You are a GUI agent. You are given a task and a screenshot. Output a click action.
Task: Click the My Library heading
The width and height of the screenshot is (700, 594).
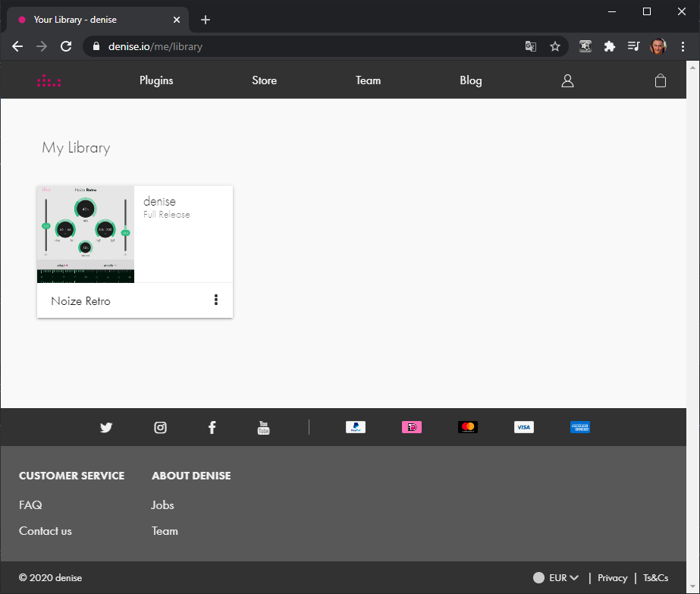point(76,148)
